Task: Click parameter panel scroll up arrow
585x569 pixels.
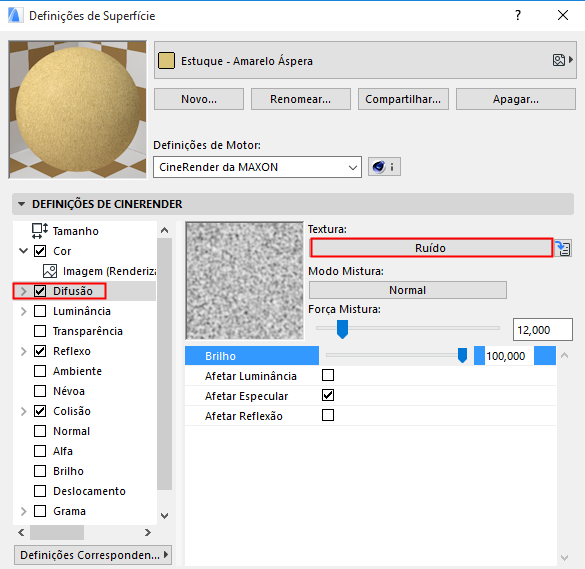Action: click(x=564, y=355)
